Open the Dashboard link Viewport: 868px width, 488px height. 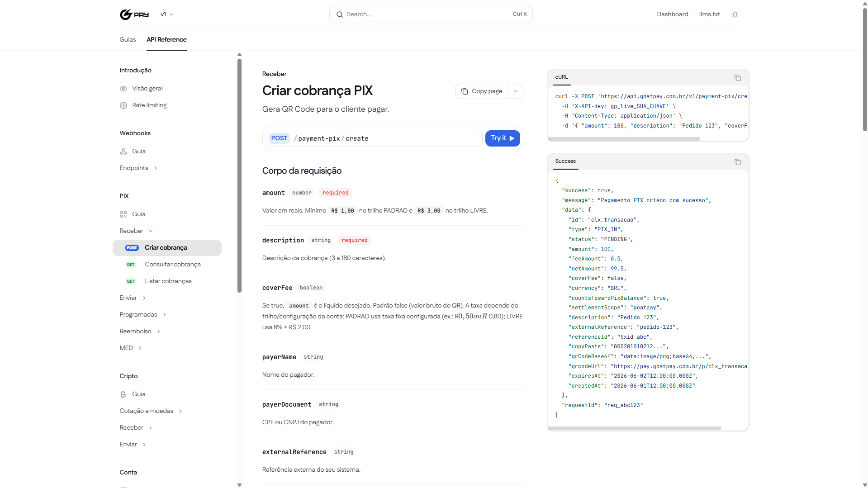(673, 14)
